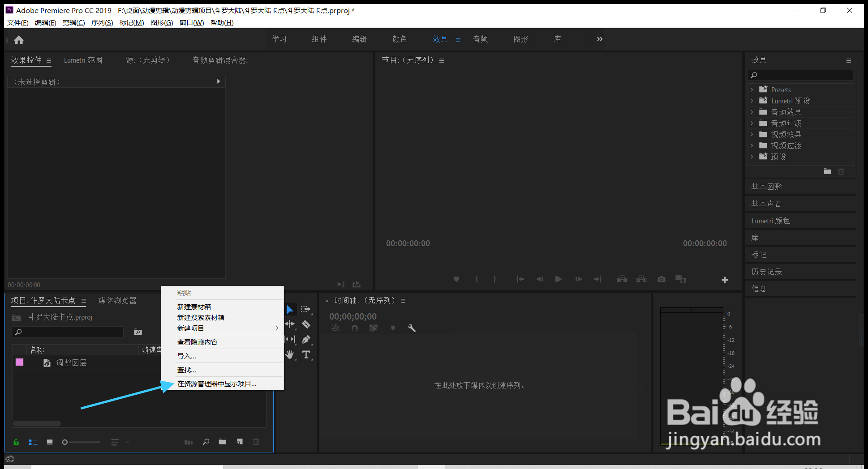Select the Ripple Edit tool
Viewport: 868px width, 469px height.
pos(290,324)
